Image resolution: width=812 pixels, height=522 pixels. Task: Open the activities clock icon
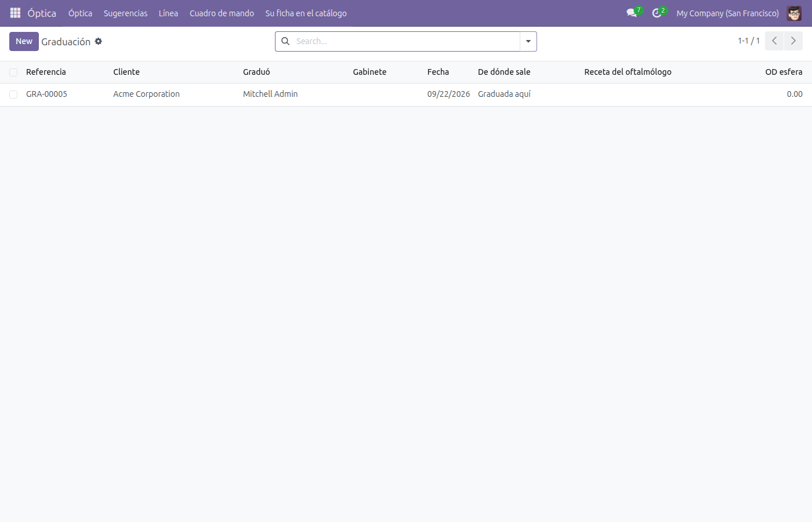tap(657, 13)
